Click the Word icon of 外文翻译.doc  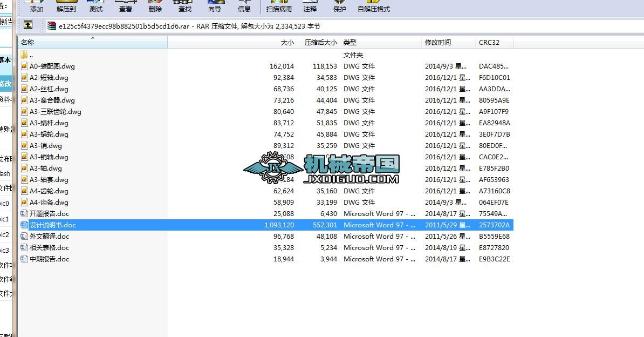tap(24, 236)
